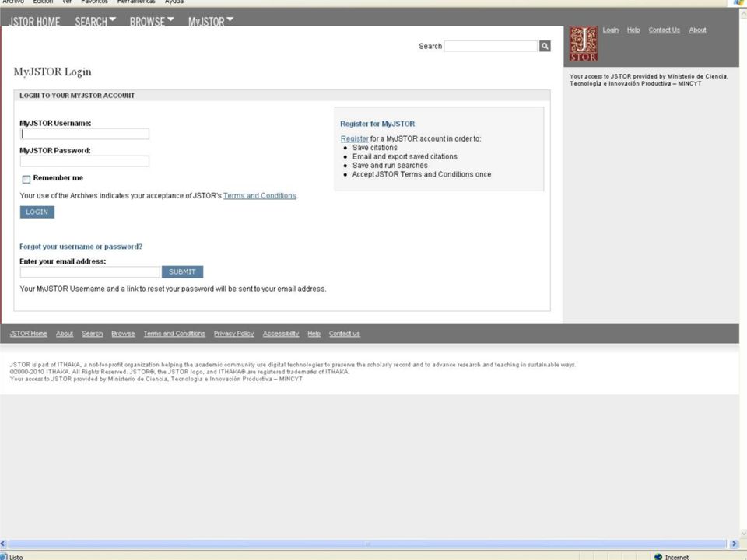Click the MyJSTOR Login page title
The height and width of the screenshot is (560, 747).
pos(52,72)
